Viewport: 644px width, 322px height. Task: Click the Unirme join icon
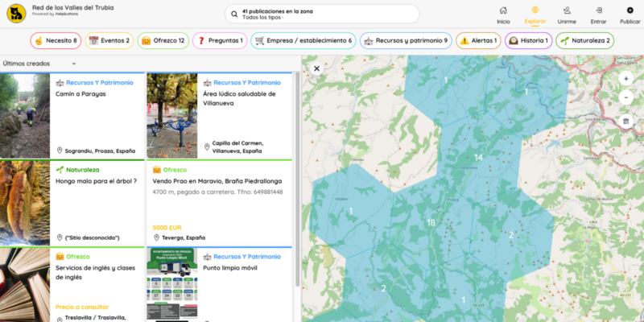point(567,10)
